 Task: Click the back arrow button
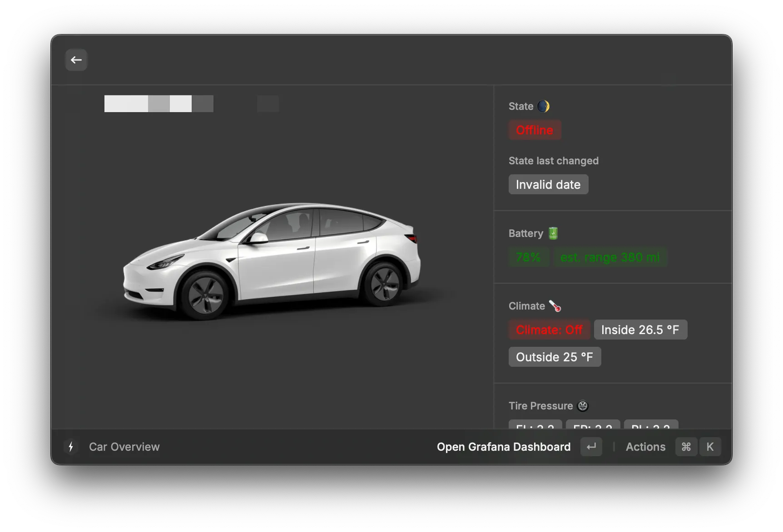[x=76, y=60]
